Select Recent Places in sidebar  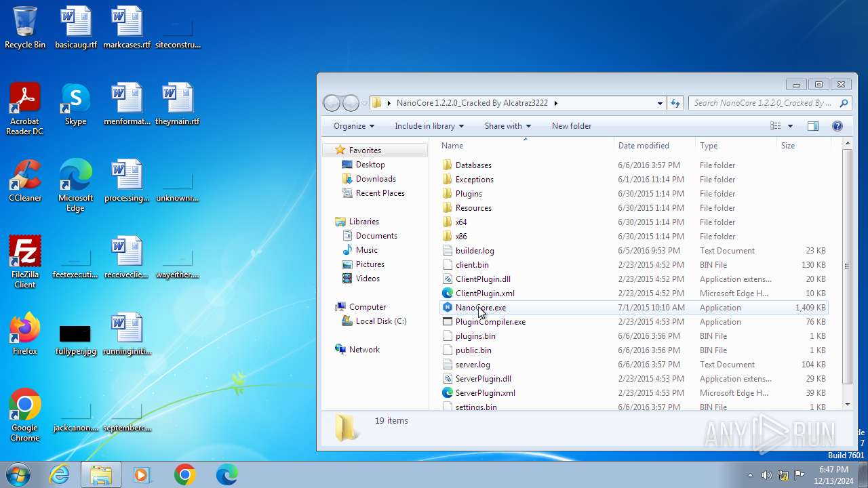click(380, 193)
